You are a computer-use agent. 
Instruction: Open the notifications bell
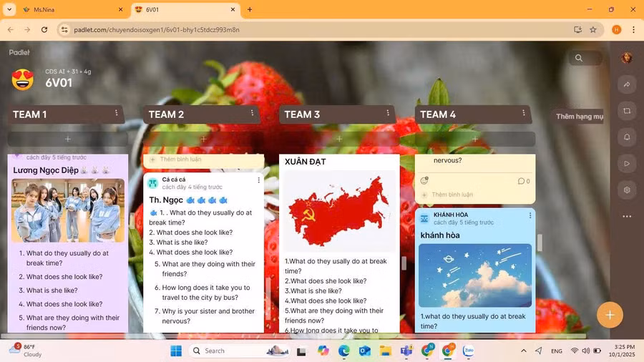[x=627, y=137]
